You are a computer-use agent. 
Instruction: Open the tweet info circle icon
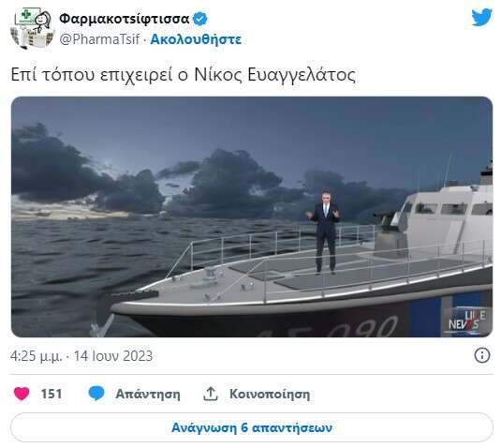(x=482, y=355)
